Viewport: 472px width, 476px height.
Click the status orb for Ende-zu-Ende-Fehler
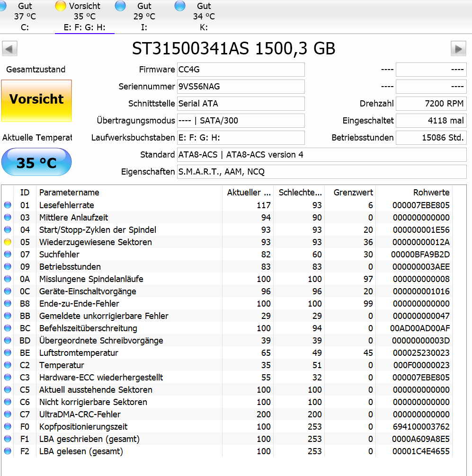(8, 304)
